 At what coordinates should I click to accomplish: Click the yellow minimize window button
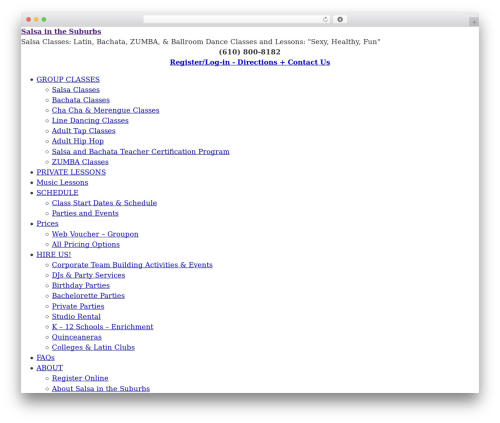tap(36, 20)
